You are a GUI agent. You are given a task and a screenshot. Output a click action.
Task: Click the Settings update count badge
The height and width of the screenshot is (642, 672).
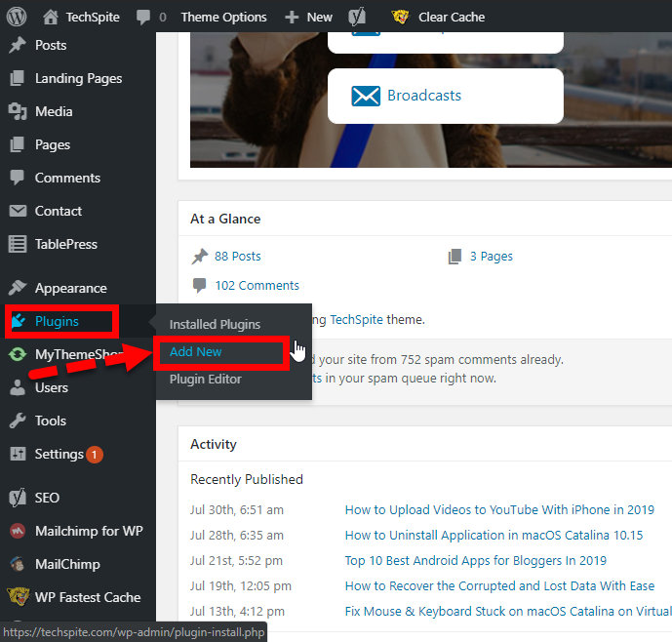(95, 454)
